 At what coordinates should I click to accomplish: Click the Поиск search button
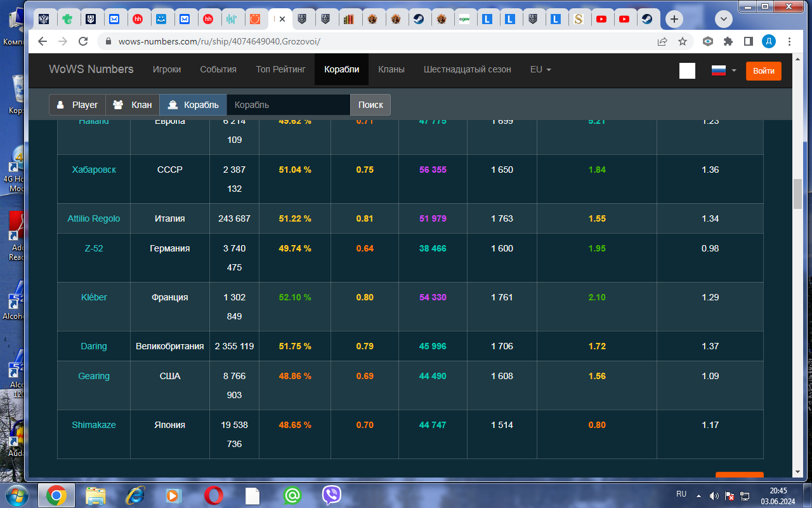370,105
